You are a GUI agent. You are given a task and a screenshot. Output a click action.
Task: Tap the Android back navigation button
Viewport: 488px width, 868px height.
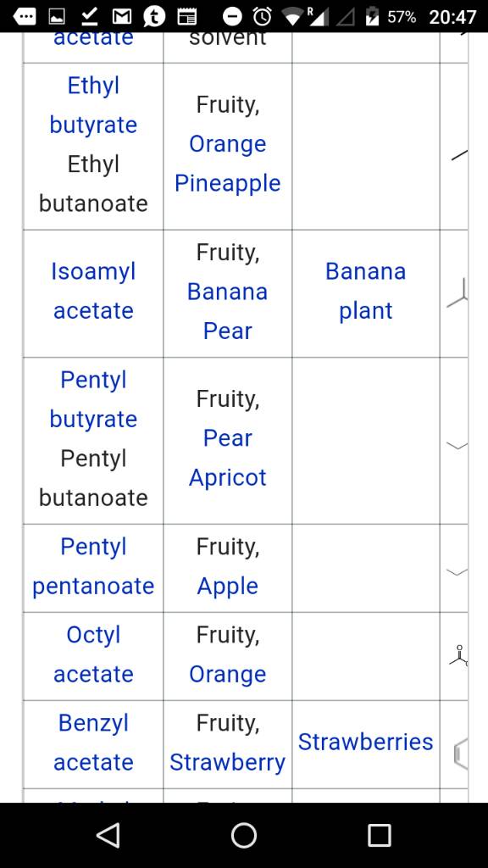coord(108,835)
